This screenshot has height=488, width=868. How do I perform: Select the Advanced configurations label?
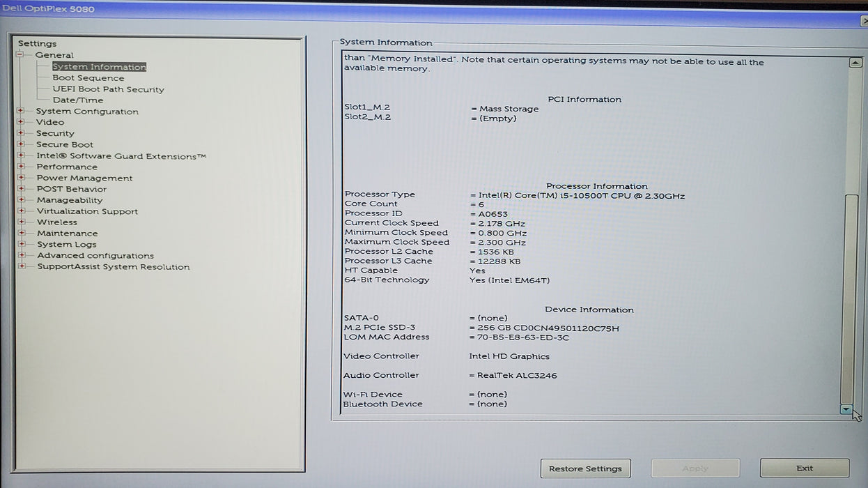(95, 256)
